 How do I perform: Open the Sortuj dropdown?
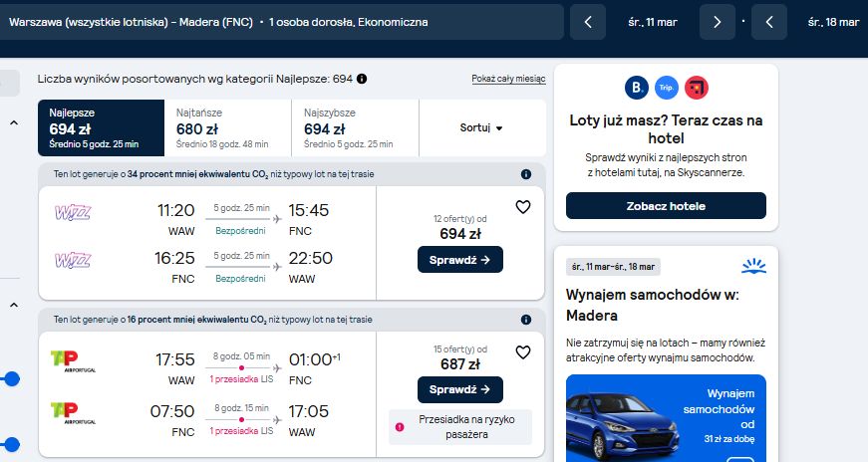tap(482, 127)
